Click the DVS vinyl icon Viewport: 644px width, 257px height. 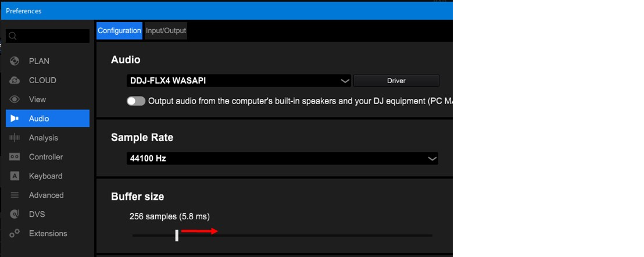(x=15, y=215)
